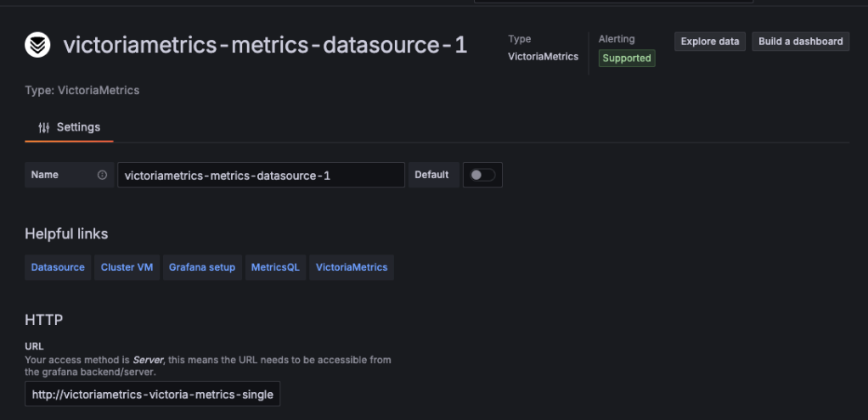
Task: Click the Supported alerting badge
Action: click(x=627, y=58)
